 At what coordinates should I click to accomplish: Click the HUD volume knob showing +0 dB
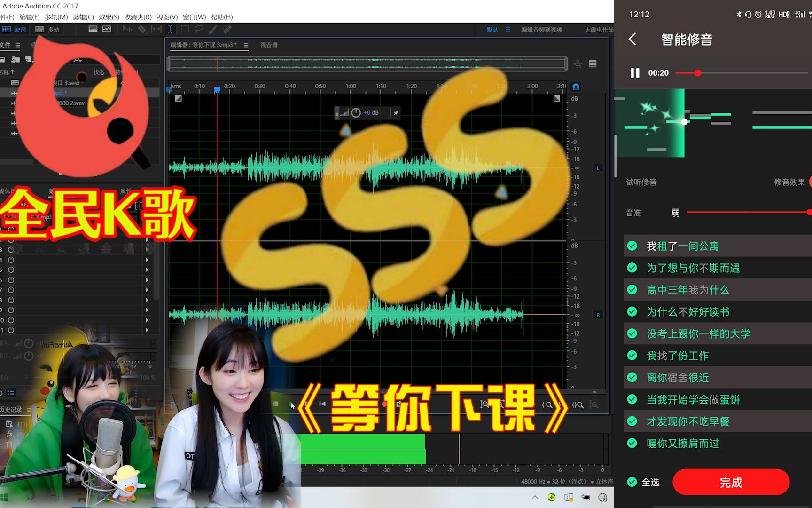point(356,113)
